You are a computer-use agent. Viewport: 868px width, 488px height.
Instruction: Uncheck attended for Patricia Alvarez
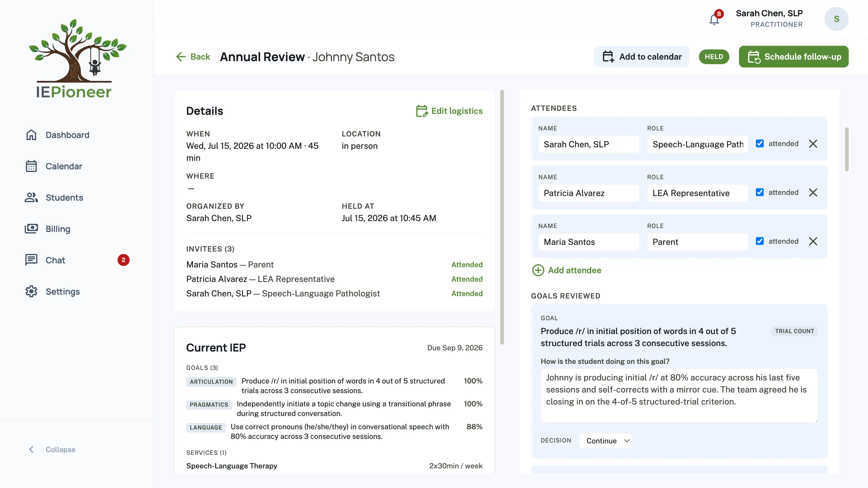(760, 192)
